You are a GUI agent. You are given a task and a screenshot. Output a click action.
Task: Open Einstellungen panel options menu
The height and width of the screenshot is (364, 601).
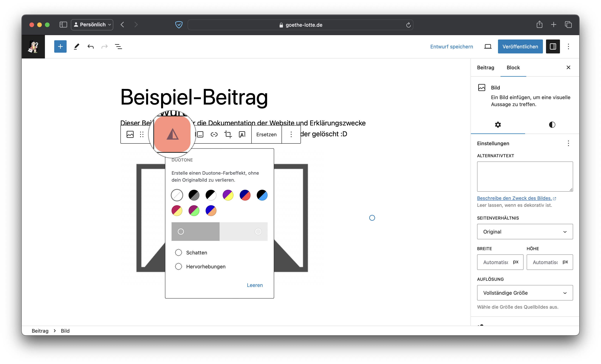click(568, 143)
